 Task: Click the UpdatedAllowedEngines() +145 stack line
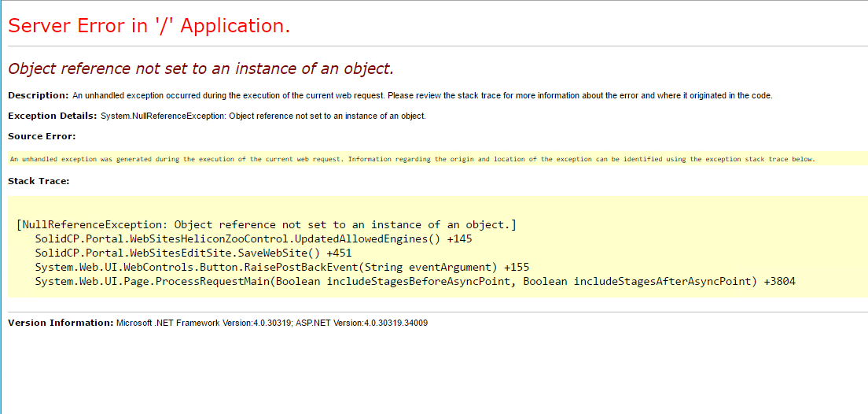point(253,239)
